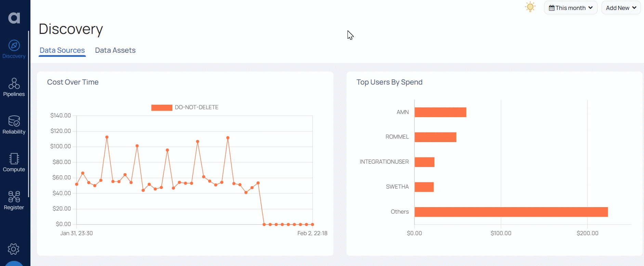Click the sidebar vertical scrollbar
The image size is (644, 266).
point(29,114)
